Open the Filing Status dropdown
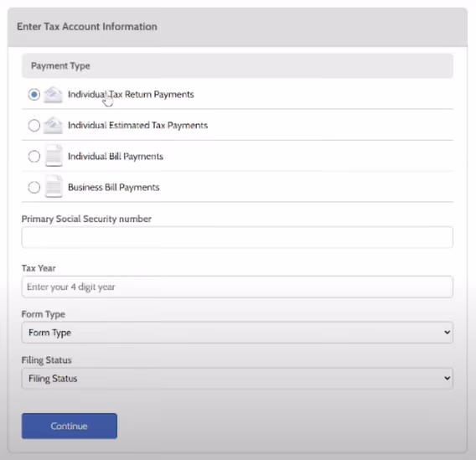Screen dimensions: 476x460 point(237,379)
